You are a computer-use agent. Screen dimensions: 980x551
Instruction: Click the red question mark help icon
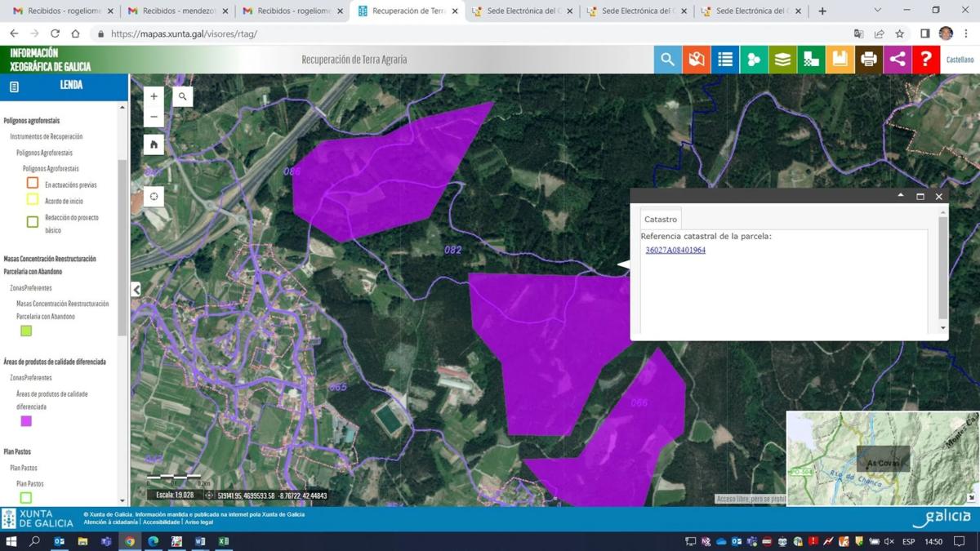925,60
